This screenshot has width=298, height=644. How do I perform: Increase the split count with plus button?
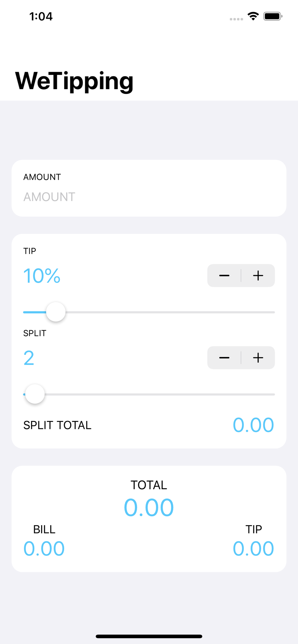(x=258, y=358)
